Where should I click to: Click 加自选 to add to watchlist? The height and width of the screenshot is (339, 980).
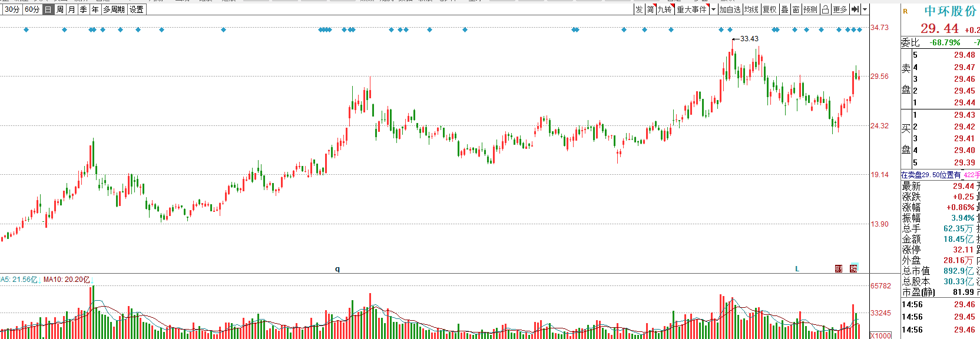[730, 9]
